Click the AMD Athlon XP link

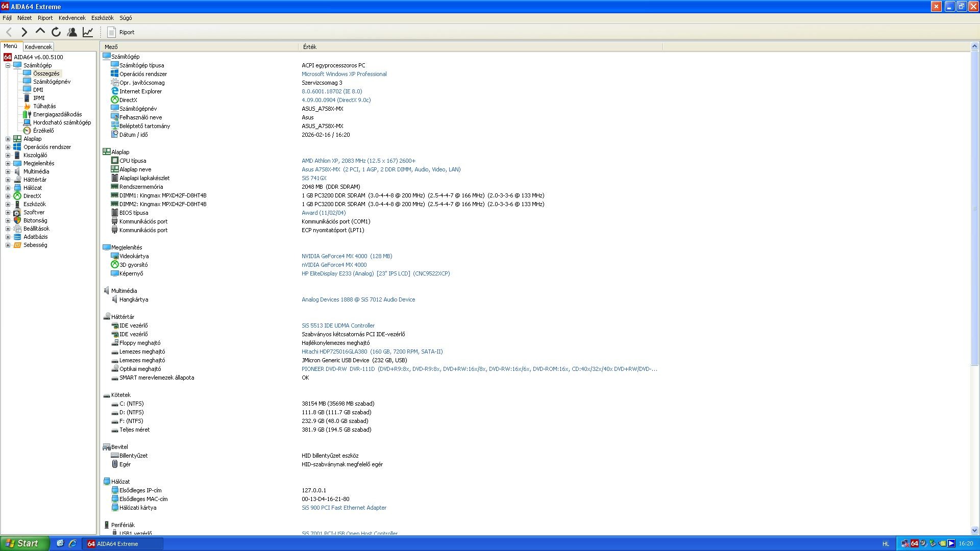tap(358, 161)
